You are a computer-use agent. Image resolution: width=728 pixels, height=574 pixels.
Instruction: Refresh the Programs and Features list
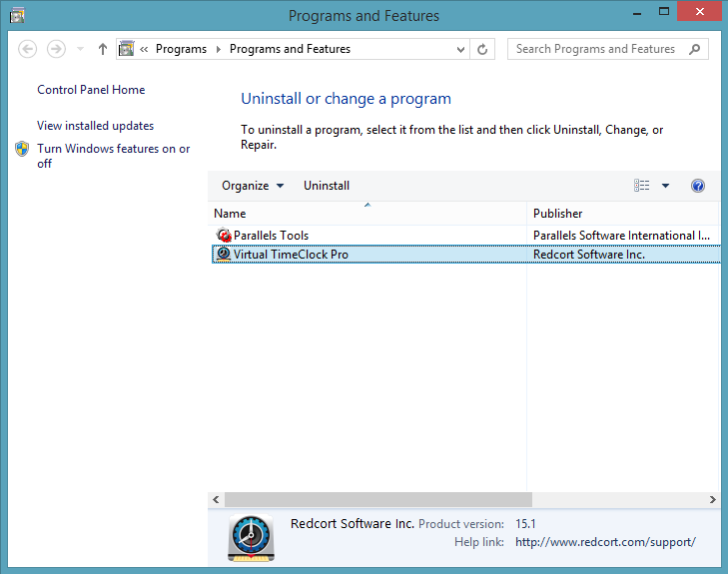482,49
